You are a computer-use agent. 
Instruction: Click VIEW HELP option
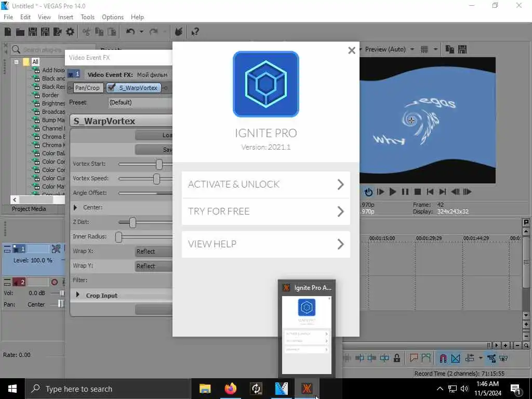pos(266,244)
